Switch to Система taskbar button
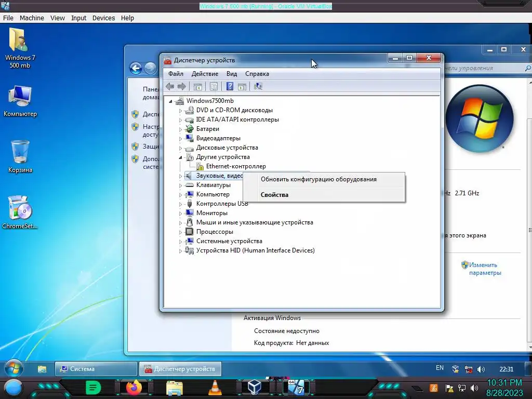 [96, 369]
